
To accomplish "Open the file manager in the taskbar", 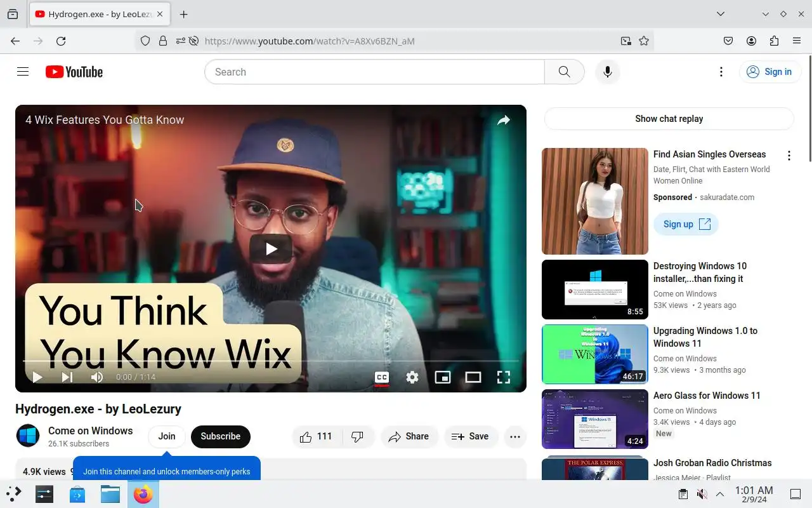I will 110,494.
